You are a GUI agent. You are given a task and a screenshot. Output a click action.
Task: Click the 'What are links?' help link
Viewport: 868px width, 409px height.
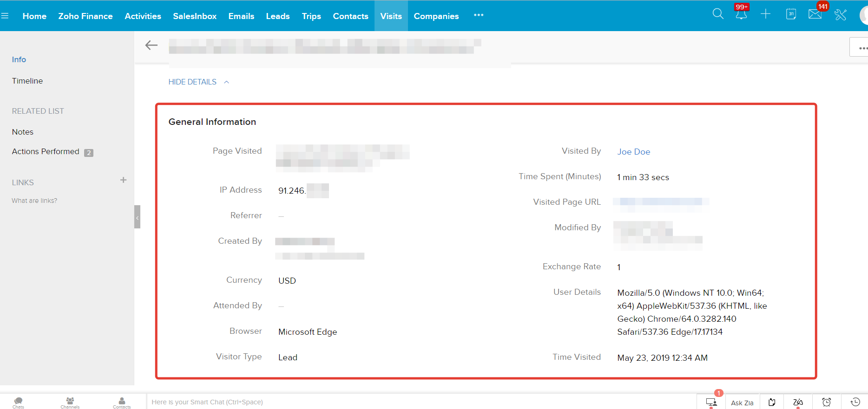pos(34,201)
